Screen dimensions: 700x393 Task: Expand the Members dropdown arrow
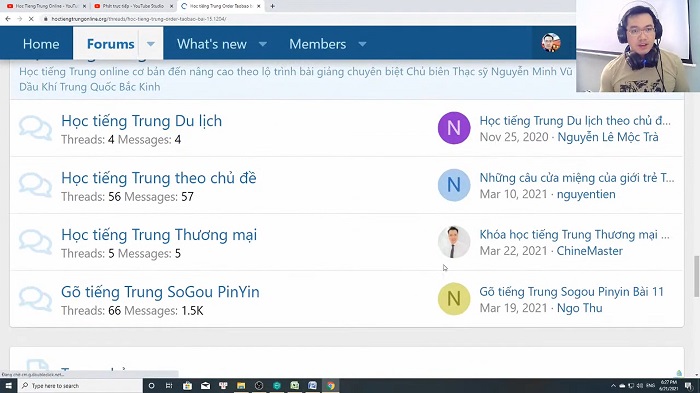362,44
